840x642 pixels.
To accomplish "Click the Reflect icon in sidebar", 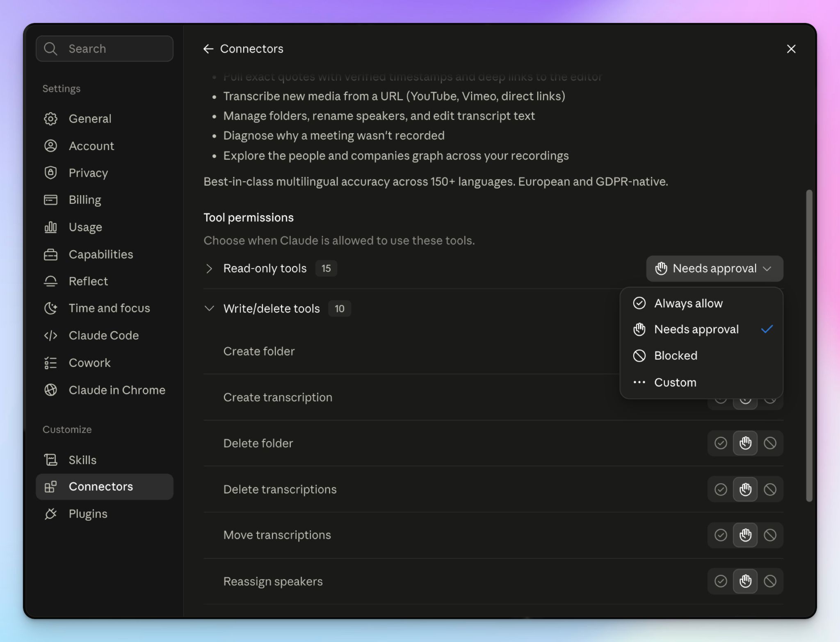I will coord(50,281).
